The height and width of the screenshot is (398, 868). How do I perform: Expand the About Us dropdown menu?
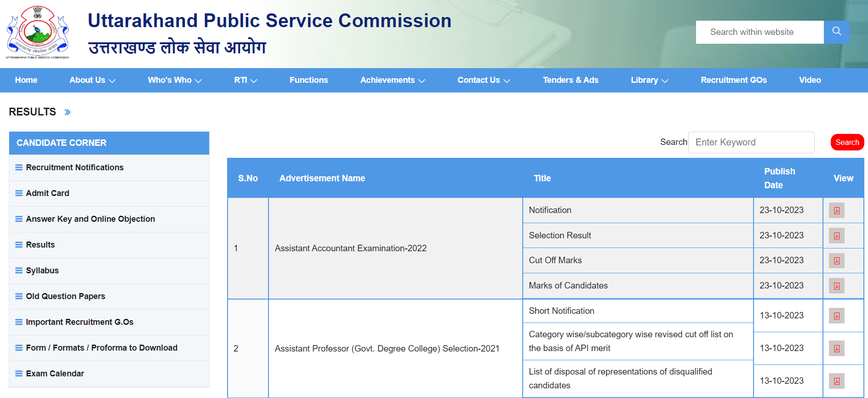(x=92, y=80)
